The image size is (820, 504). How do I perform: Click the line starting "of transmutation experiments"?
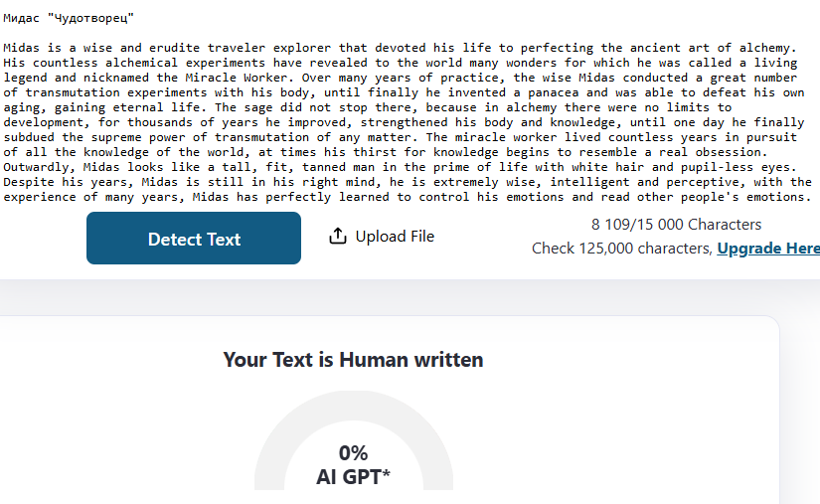[404, 92]
